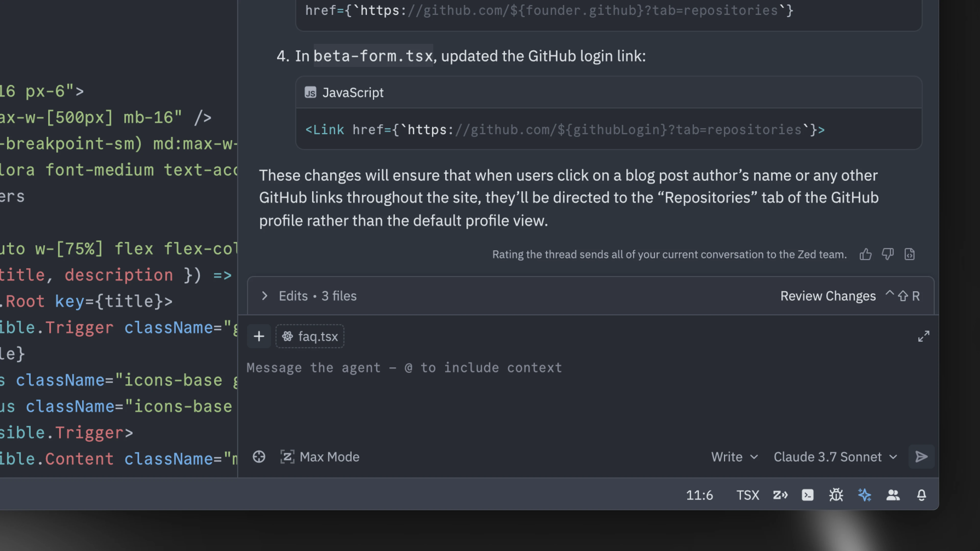Screen dimensions: 980x551
Task: Open the collaboration panel people icon
Action: 893,495
